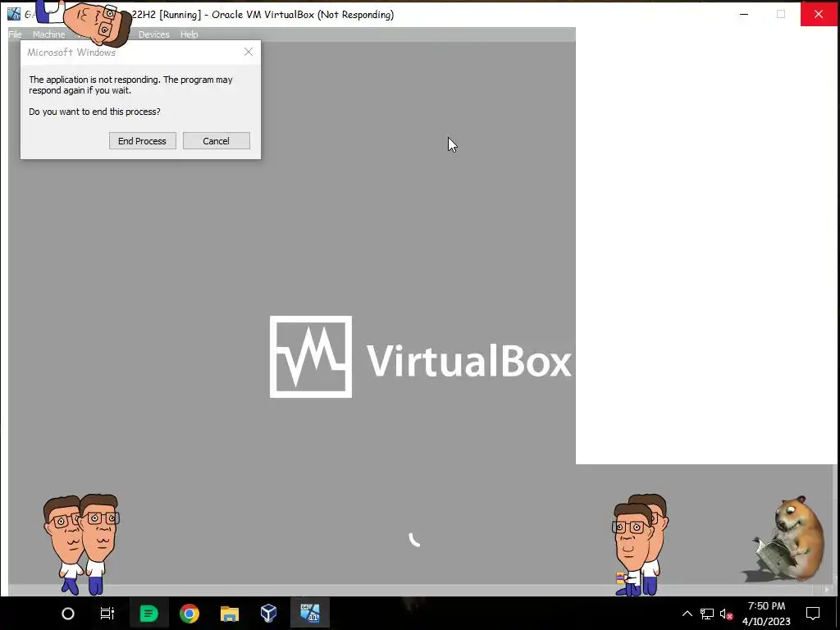
Task: Cancel the not responding dialog
Action: click(x=217, y=141)
